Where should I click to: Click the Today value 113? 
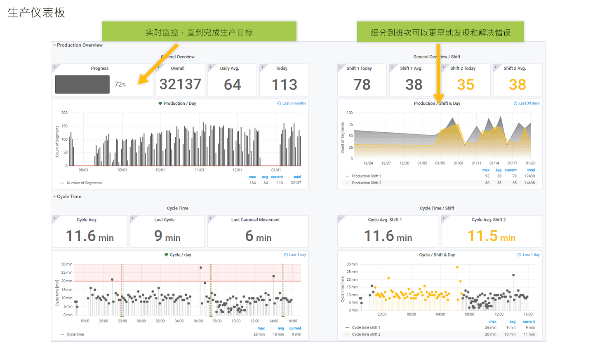click(x=284, y=85)
